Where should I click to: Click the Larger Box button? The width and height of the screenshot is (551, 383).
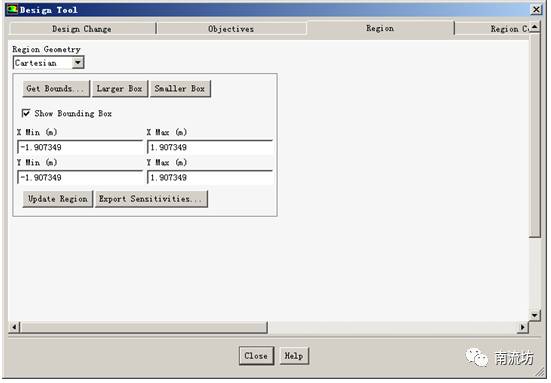(119, 89)
